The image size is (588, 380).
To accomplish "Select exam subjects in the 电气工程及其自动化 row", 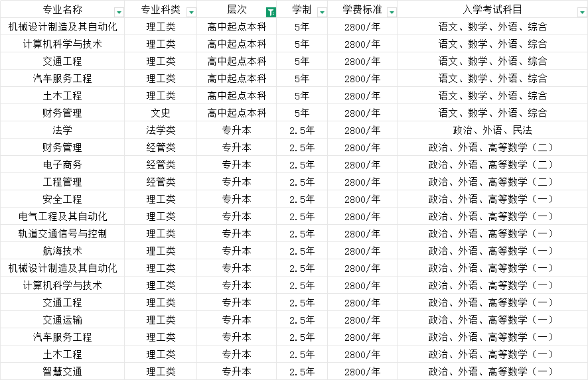I will point(492,216).
